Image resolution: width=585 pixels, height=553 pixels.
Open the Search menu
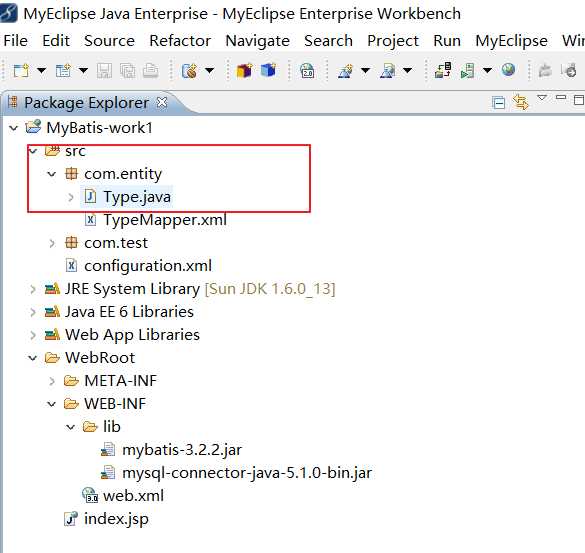[x=328, y=41]
